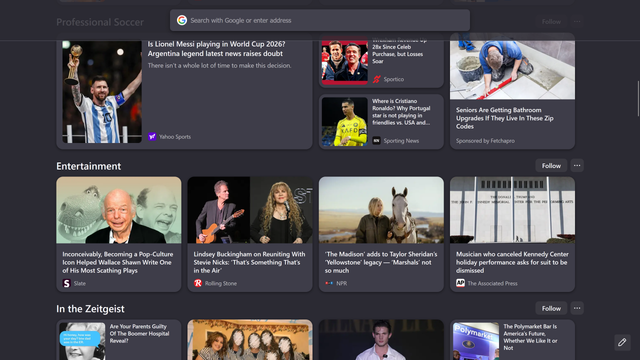Open Cristiano Ronaldo yellow jersey thumbnail
This screenshot has height=360, width=640.
click(x=344, y=122)
